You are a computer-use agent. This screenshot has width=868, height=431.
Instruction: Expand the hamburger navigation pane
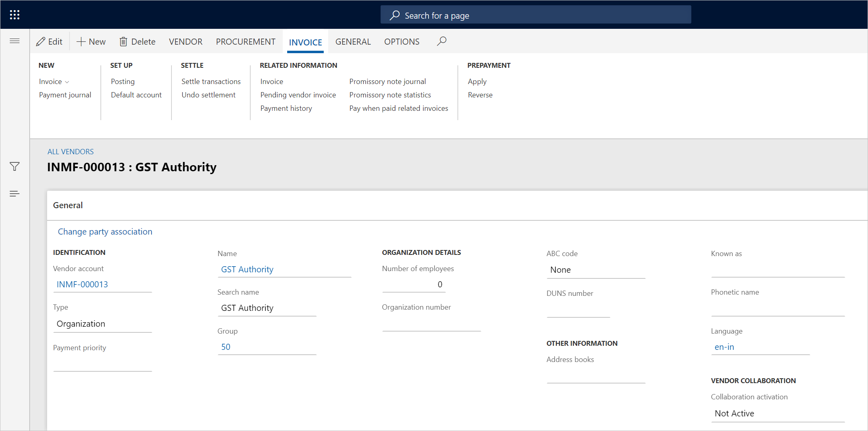pos(15,41)
